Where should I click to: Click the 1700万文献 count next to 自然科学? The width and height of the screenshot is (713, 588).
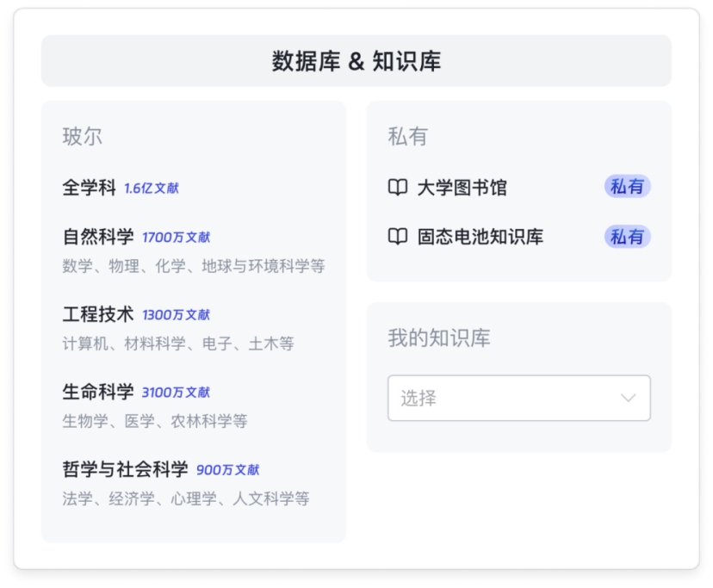(176, 238)
